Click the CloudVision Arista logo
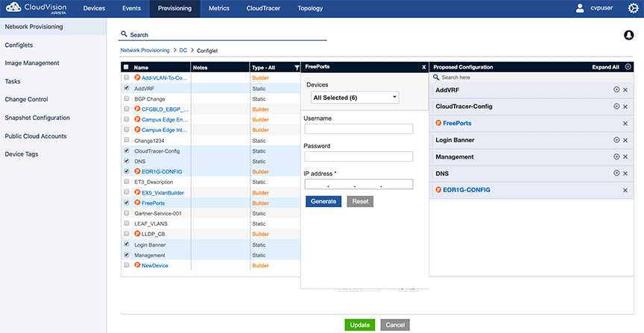 point(36,8)
